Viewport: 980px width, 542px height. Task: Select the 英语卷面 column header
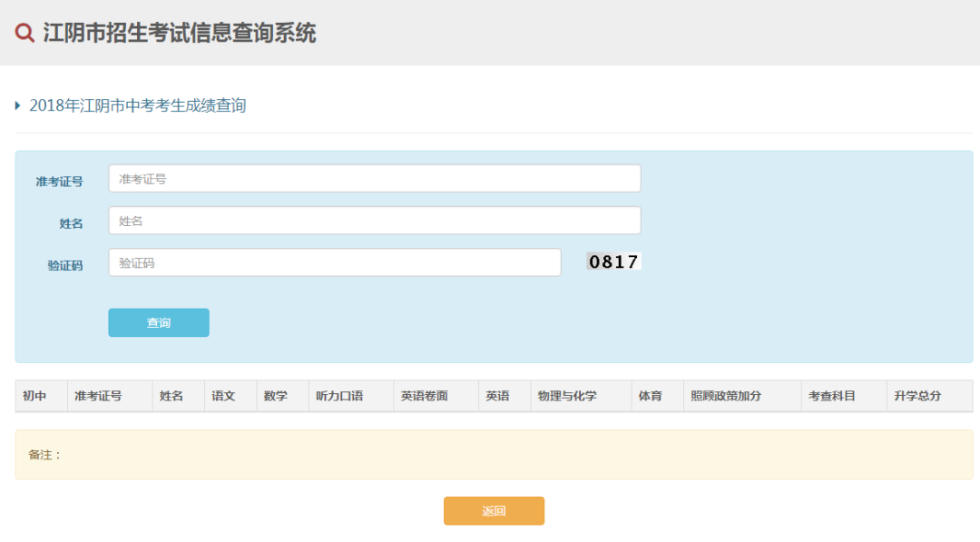coord(425,397)
